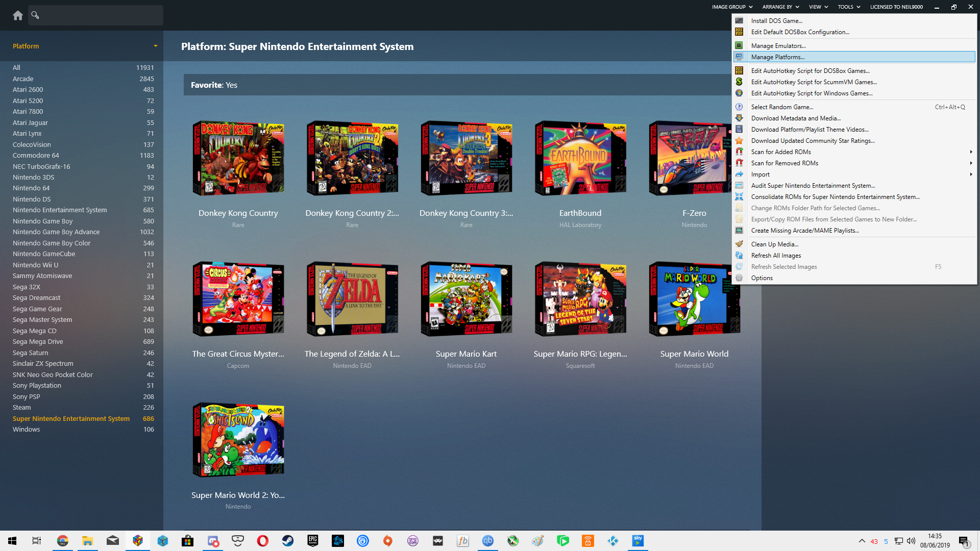Click the Options gear icon
The width and height of the screenshot is (980, 551).
(x=739, y=278)
